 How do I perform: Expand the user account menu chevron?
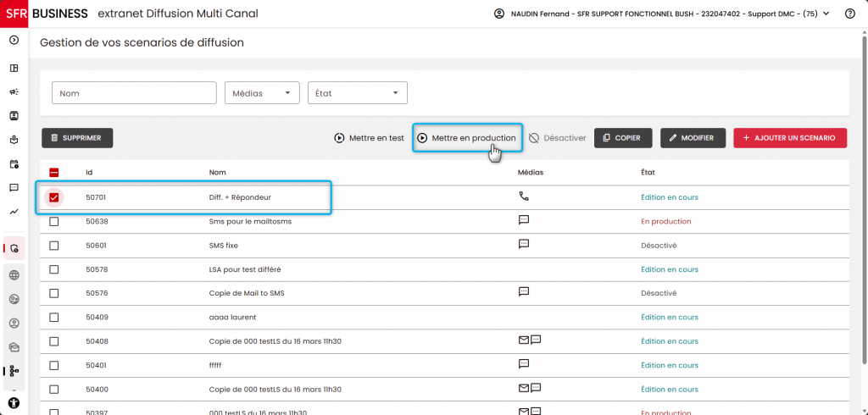click(826, 14)
